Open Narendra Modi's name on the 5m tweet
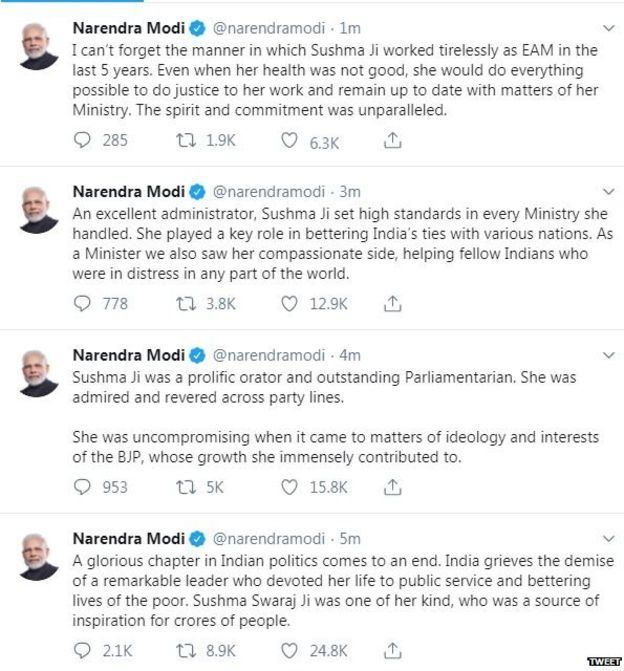Viewport: 624px width, 671px height. (128, 517)
